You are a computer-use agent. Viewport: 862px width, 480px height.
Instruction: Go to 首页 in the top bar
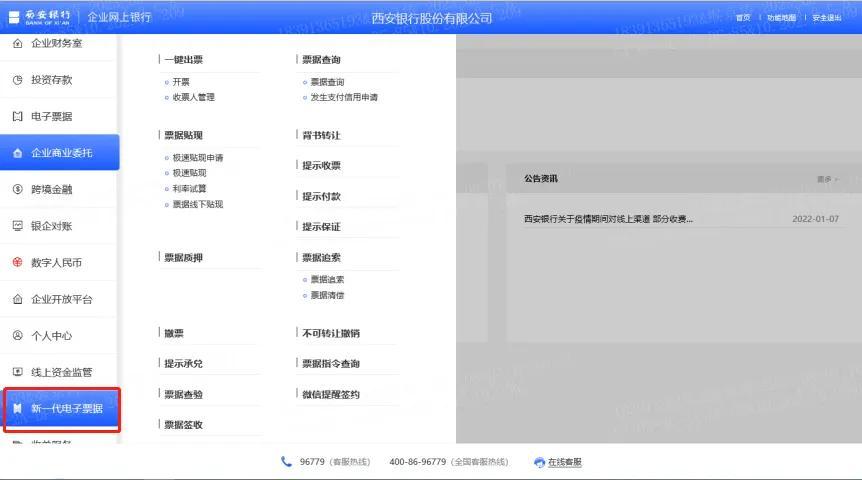point(743,18)
